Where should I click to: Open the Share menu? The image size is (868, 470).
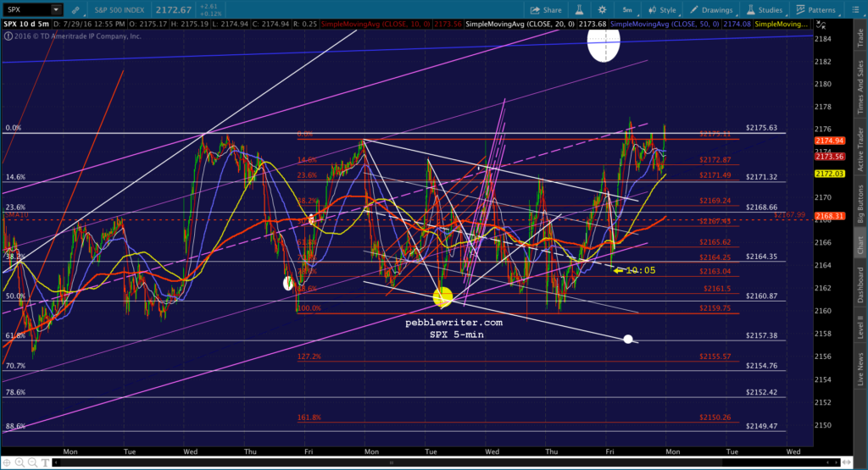coord(546,10)
